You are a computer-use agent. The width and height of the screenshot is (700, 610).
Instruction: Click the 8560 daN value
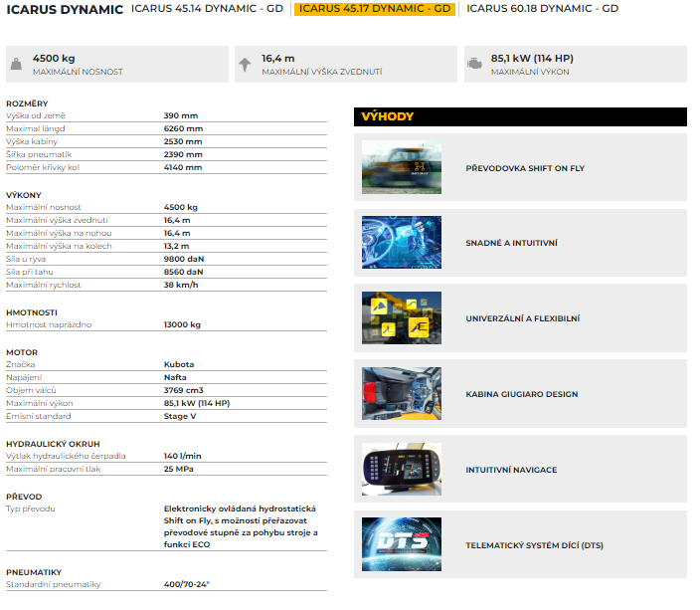(183, 272)
